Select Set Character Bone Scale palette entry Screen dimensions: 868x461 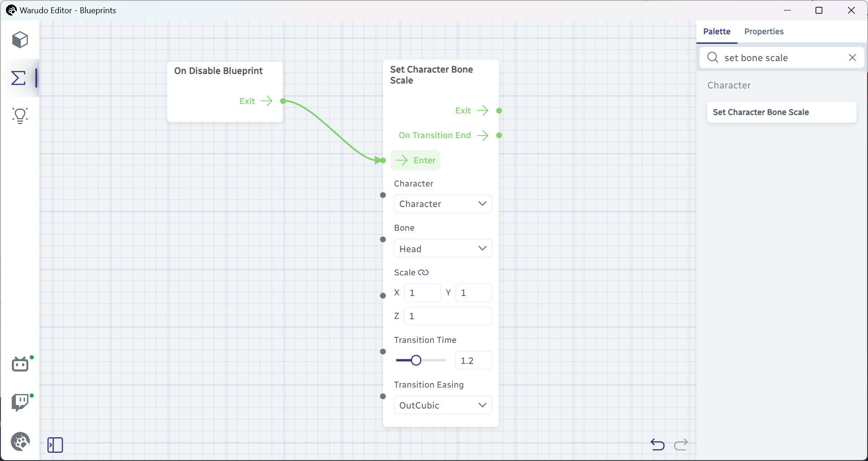pyautogui.click(x=781, y=112)
